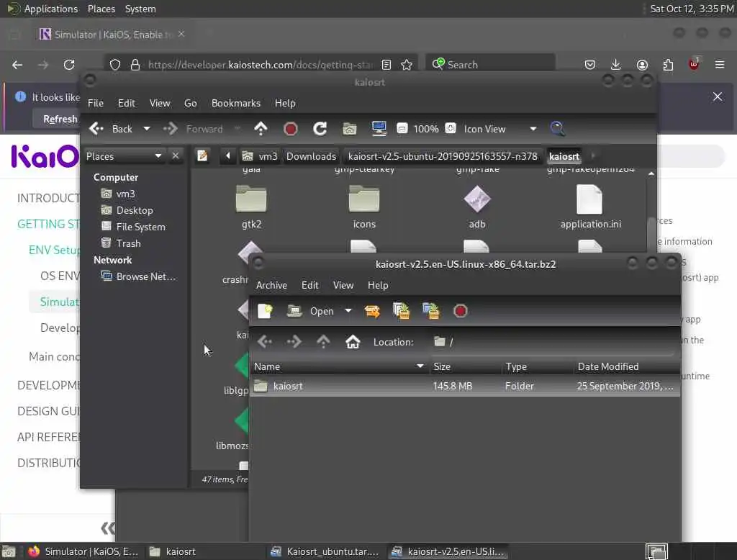Image resolution: width=737 pixels, height=560 pixels.
Task: Open the dropdown arrow beside Open
Action: pyautogui.click(x=348, y=311)
